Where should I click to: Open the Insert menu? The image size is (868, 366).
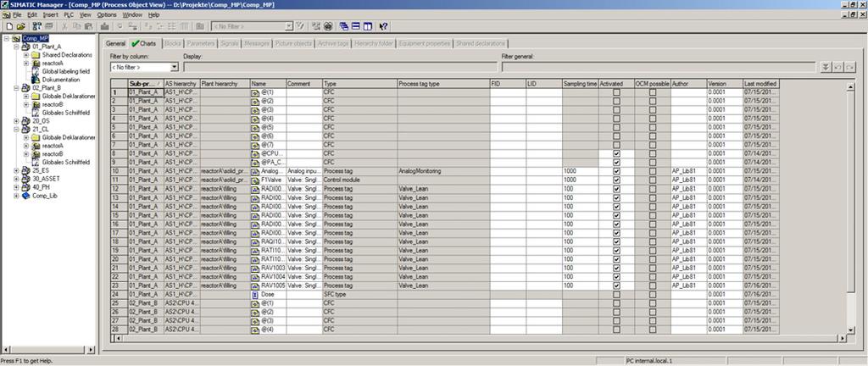(50, 15)
